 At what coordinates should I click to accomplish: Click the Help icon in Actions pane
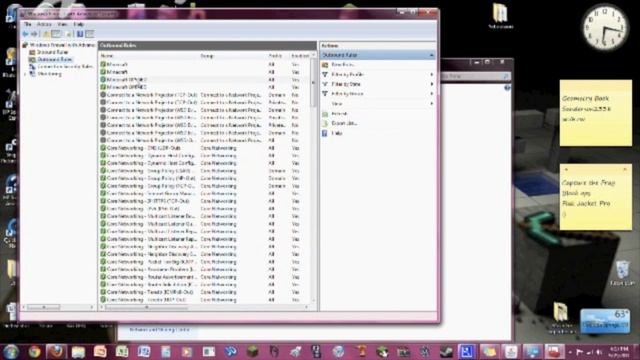(325, 133)
